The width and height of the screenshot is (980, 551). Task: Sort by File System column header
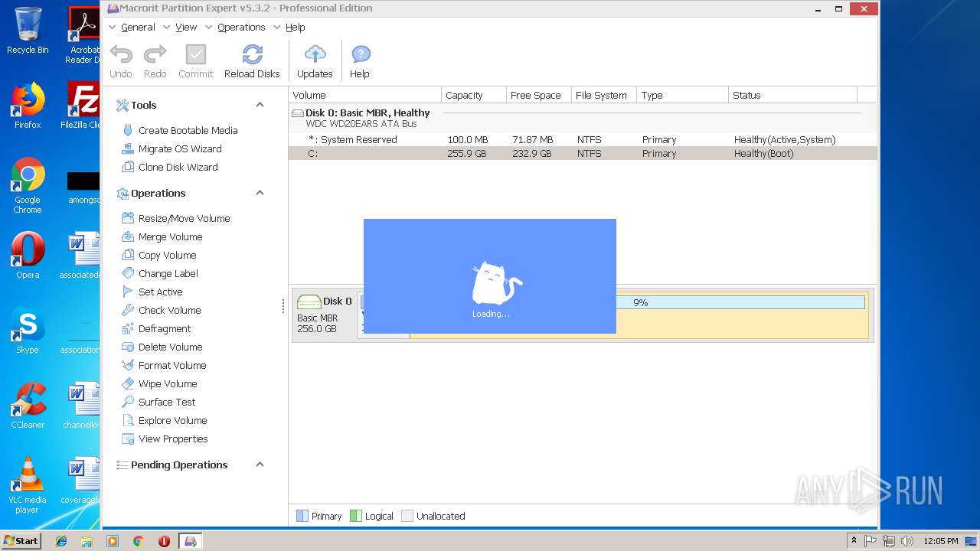[x=604, y=95]
